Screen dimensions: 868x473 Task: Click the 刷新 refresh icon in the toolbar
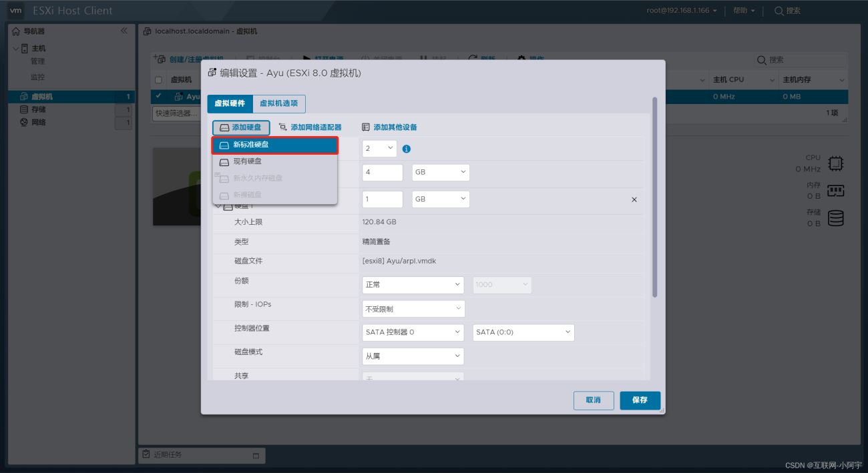(x=473, y=59)
